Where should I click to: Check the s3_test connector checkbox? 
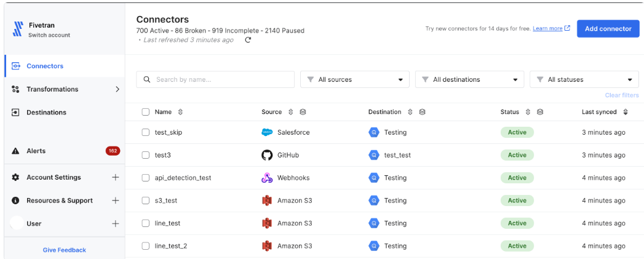click(x=145, y=201)
